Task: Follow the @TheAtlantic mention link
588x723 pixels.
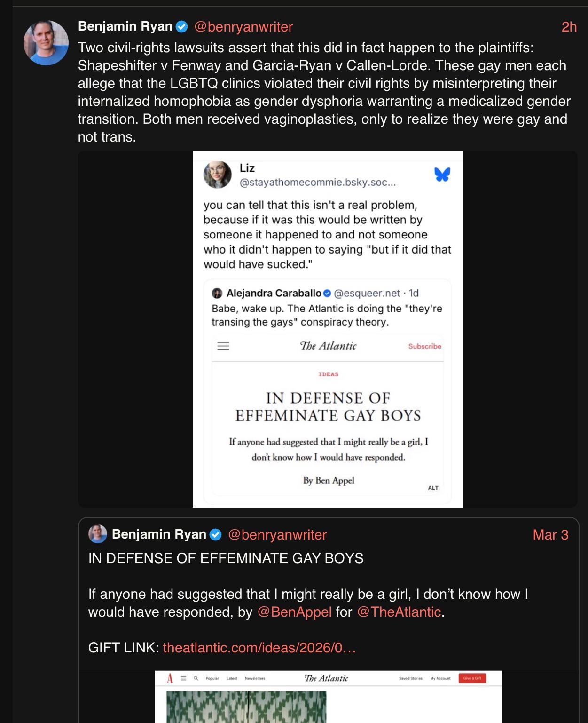Action: [399, 612]
